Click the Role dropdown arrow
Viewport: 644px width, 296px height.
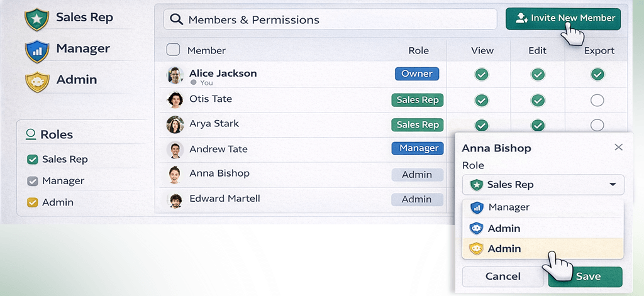click(x=613, y=185)
